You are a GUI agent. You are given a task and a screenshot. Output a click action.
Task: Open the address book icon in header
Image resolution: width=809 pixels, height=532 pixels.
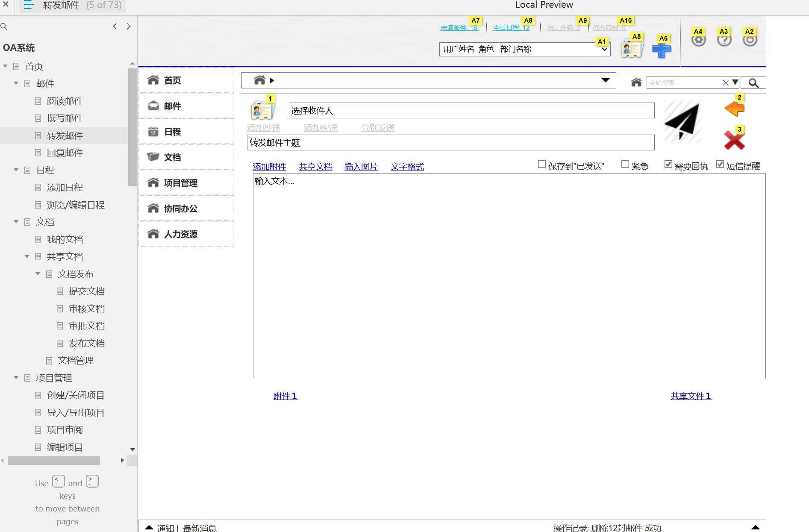[x=632, y=49]
